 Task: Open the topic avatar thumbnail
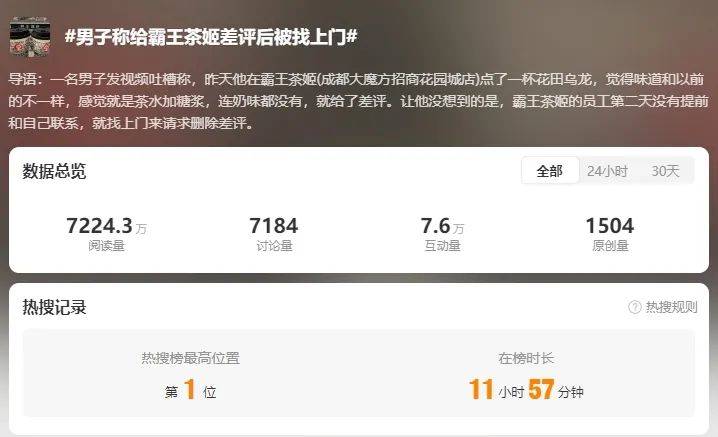pyautogui.click(x=30, y=37)
